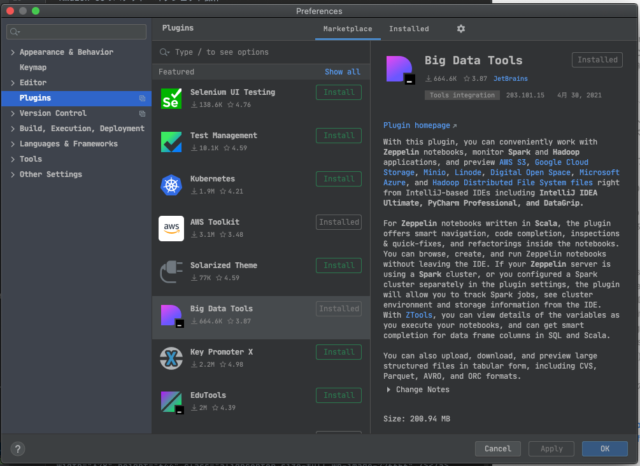
Task: Click the Installed button in plugin details header
Action: [597, 60]
